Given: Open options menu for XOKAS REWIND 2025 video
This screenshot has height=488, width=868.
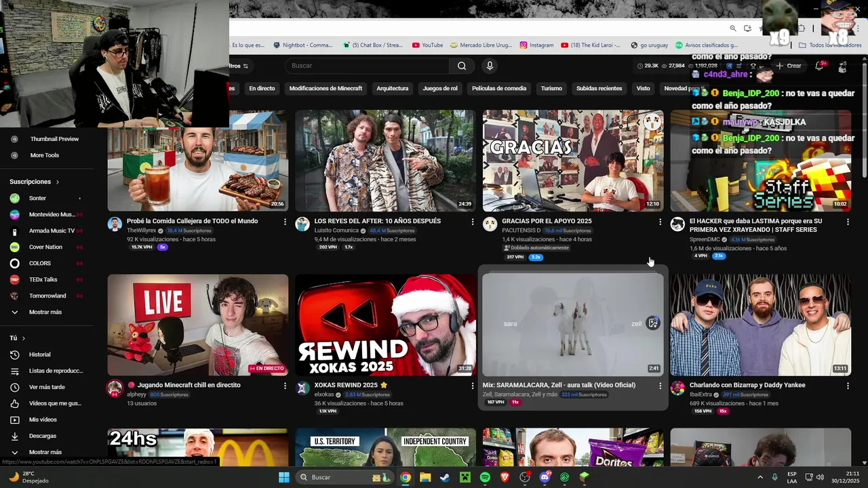Looking at the screenshot, I should click(x=473, y=386).
